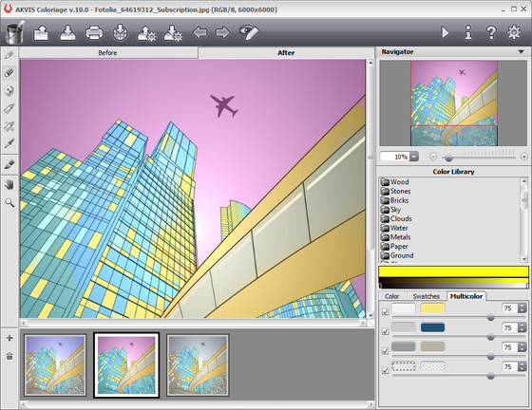Screen dimensions: 532x410
Task: Select the Eyedropper tool
Action: click(x=9, y=143)
